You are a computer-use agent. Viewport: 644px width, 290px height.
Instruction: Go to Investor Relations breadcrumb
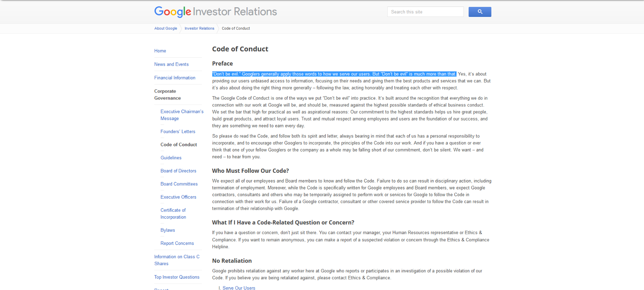(x=199, y=29)
